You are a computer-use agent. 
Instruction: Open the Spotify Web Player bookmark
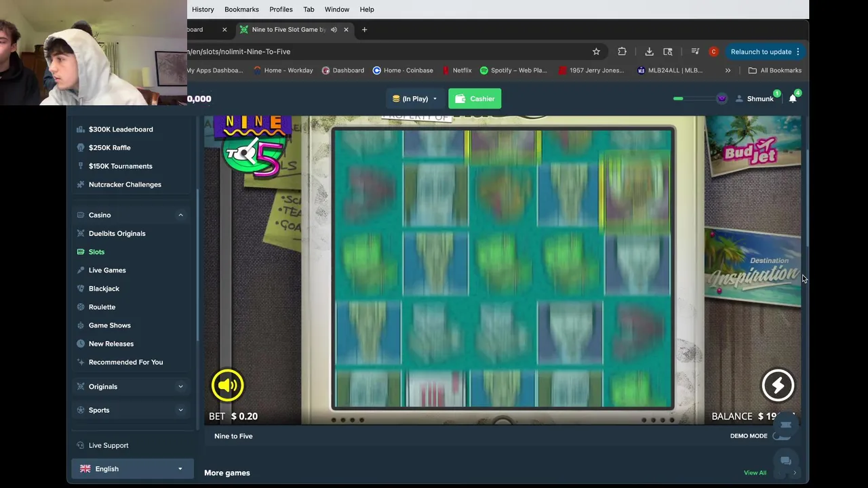click(513, 70)
